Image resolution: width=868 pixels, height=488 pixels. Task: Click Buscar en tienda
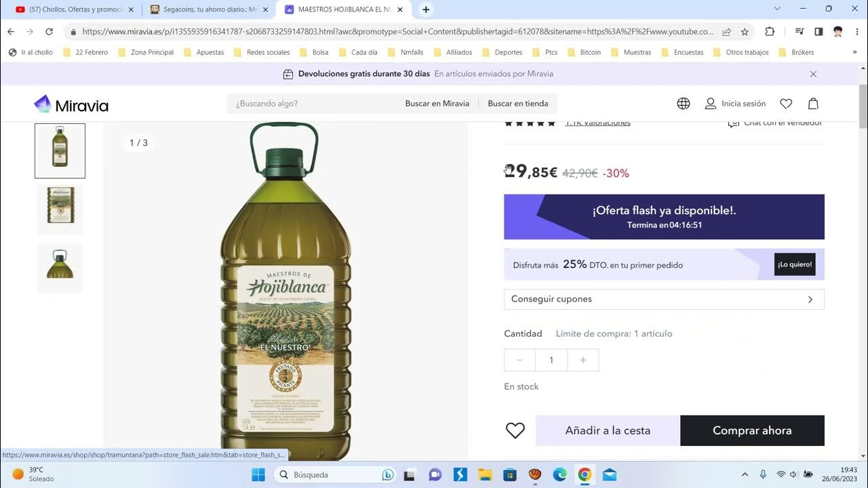518,104
